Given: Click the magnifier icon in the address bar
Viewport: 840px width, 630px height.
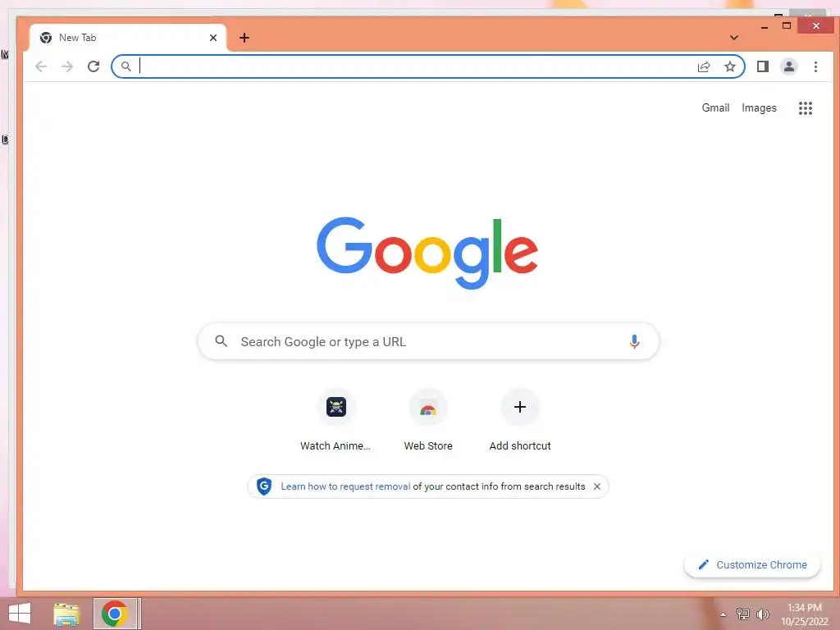Looking at the screenshot, I should click(x=126, y=66).
